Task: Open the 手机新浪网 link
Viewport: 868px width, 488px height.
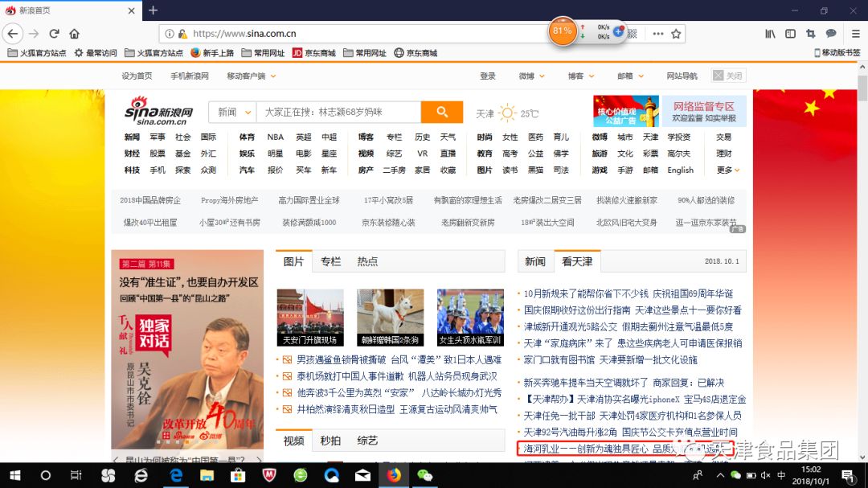Action: [x=190, y=76]
